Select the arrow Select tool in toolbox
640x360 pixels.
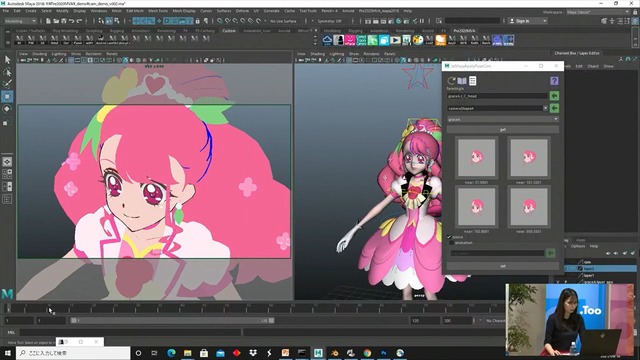click(7, 60)
